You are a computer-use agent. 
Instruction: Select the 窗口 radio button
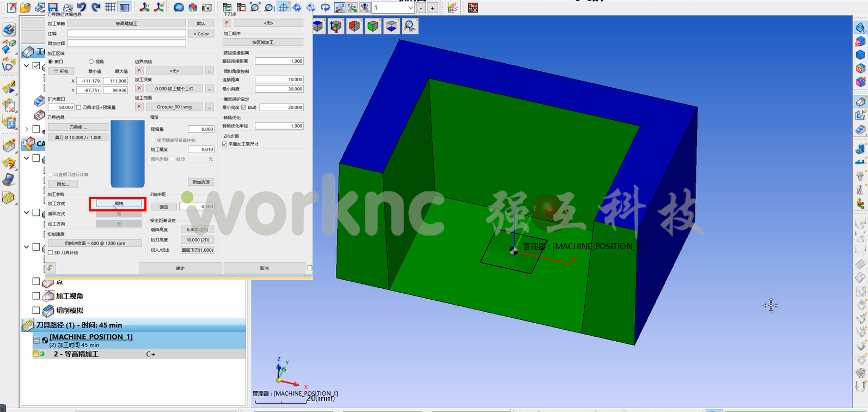pyautogui.click(x=50, y=62)
